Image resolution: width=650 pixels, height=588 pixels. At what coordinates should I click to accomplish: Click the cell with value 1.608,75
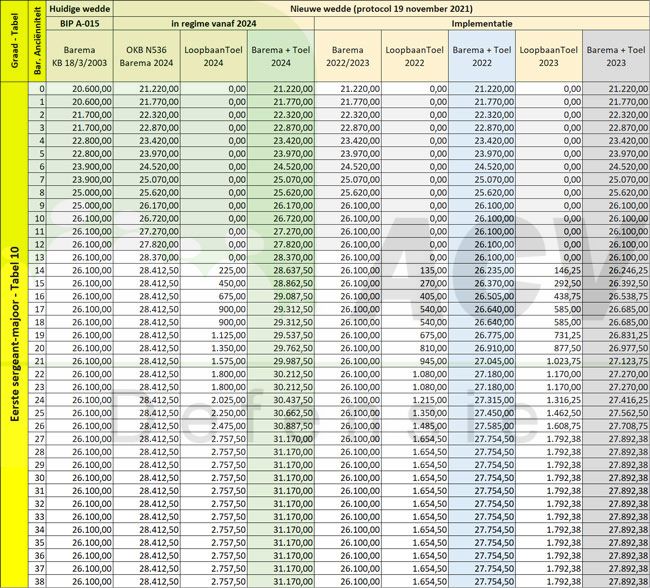click(x=549, y=426)
